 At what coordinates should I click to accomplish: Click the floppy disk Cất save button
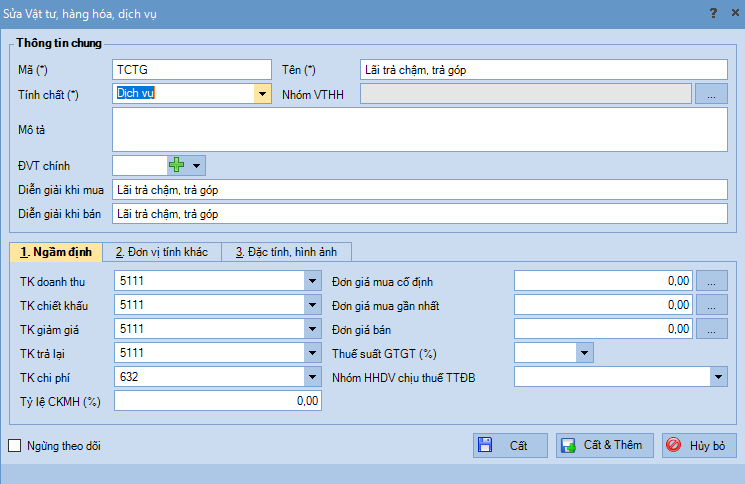510,445
